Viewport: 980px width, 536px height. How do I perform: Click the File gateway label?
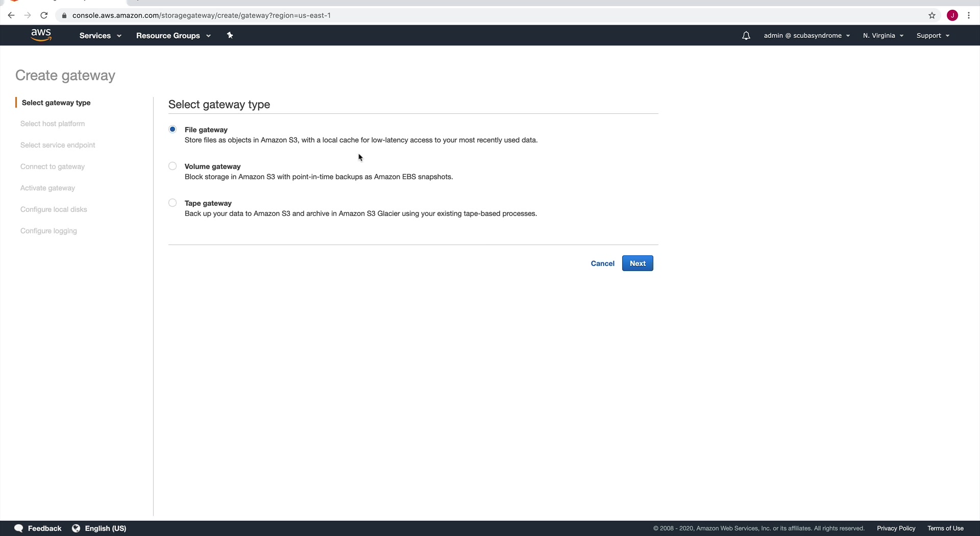click(x=206, y=130)
